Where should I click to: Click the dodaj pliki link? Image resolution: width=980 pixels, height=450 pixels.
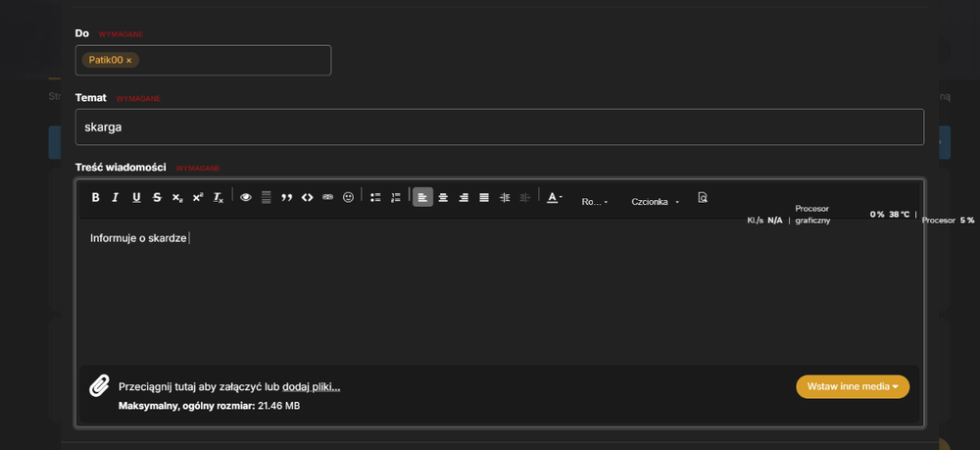[x=312, y=387]
